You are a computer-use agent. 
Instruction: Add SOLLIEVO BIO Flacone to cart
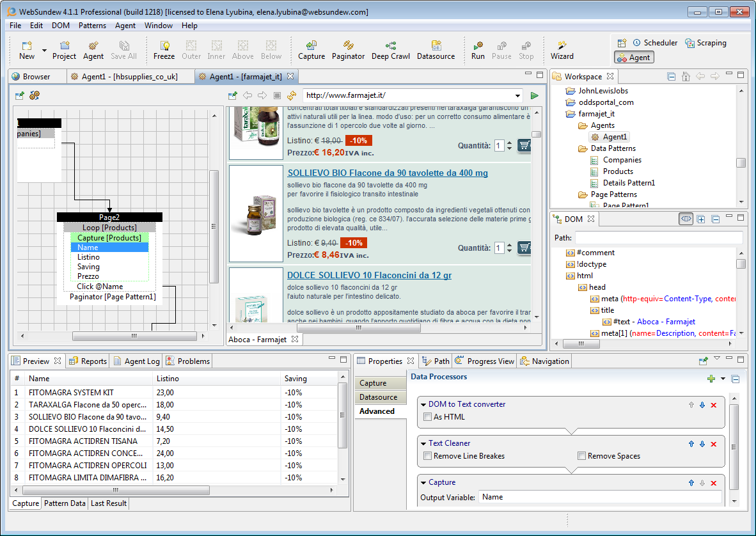click(x=524, y=248)
